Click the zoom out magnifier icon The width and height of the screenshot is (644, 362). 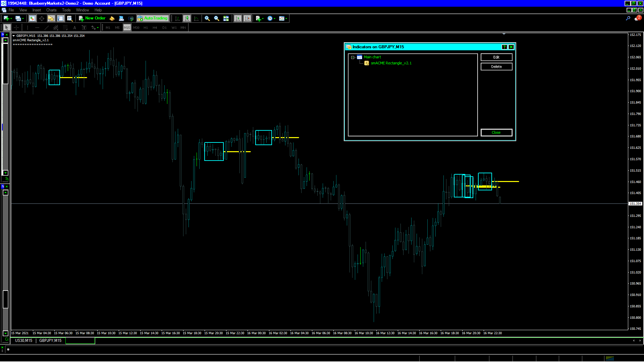pyautogui.click(x=217, y=18)
